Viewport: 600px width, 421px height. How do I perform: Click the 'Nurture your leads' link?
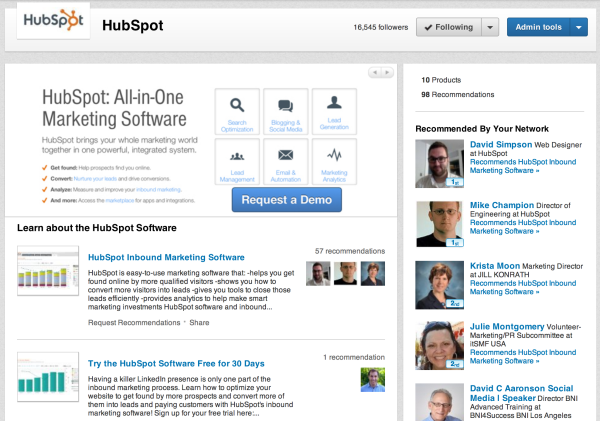pyautogui.click(x=95, y=179)
